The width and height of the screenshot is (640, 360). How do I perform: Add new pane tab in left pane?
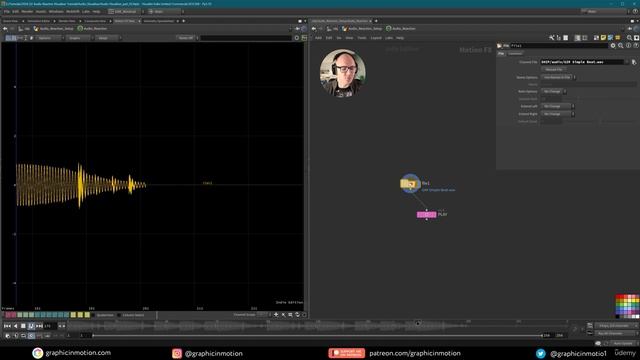[184, 21]
